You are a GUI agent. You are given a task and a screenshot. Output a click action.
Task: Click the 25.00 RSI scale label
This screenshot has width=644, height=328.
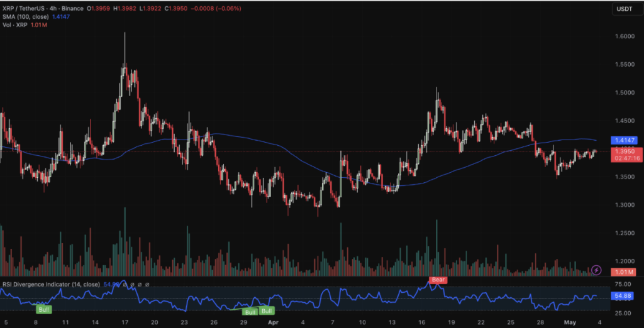click(625, 313)
